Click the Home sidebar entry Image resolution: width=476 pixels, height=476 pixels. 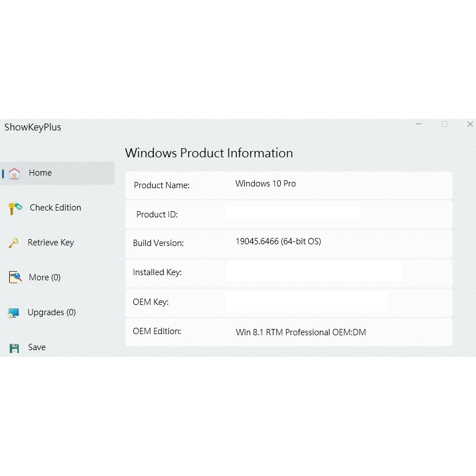(40, 173)
